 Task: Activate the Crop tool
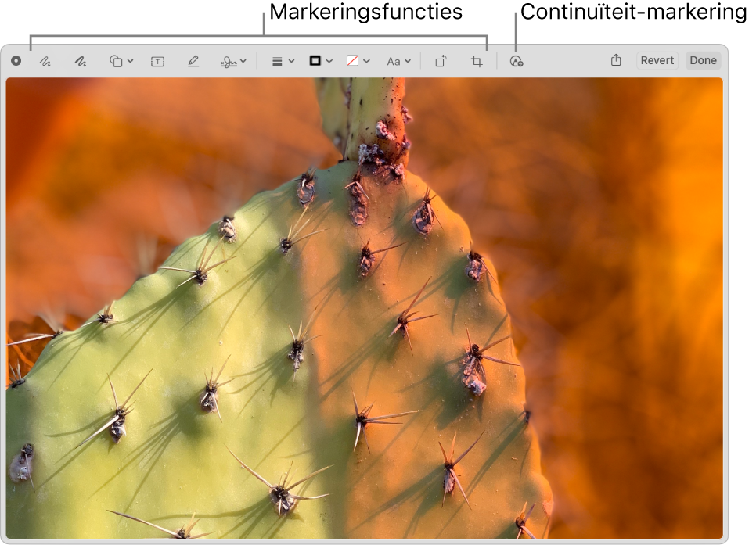(477, 61)
